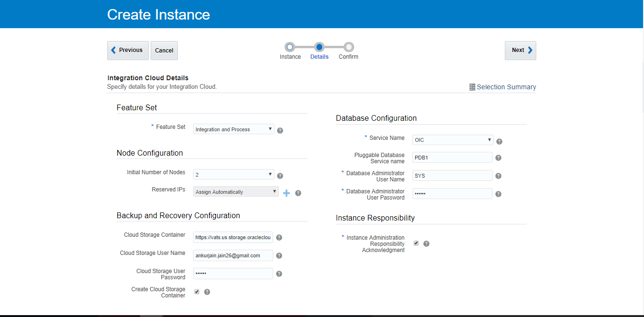Image resolution: width=644 pixels, height=317 pixels.
Task: Click inside the Pluggable Database Service name field
Action: (452, 157)
